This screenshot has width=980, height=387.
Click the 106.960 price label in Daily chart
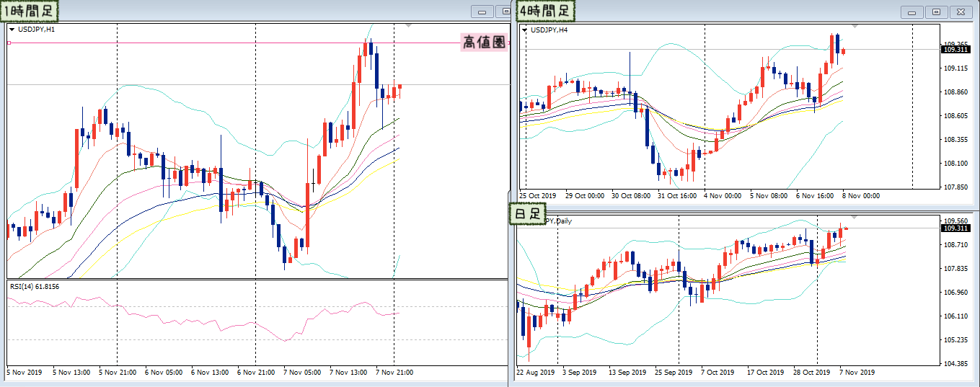955,293
